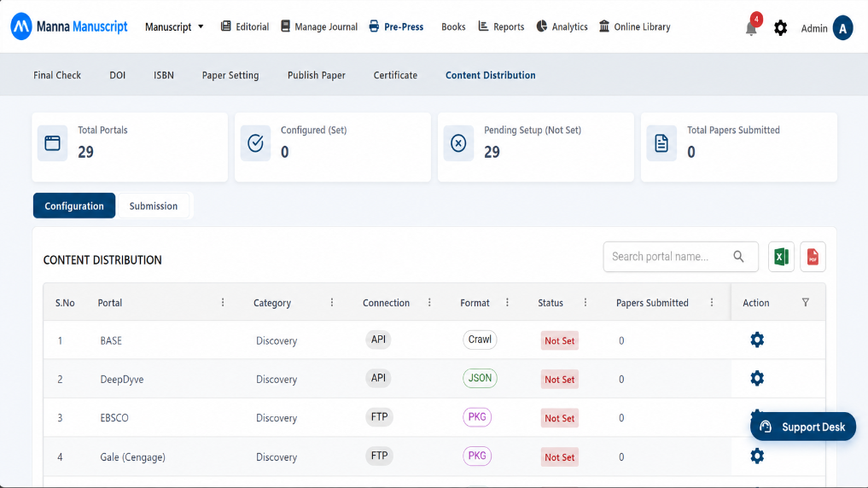Viewport: 868px width, 488px height.
Task: Switch to Certificate tab
Action: click(395, 75)
